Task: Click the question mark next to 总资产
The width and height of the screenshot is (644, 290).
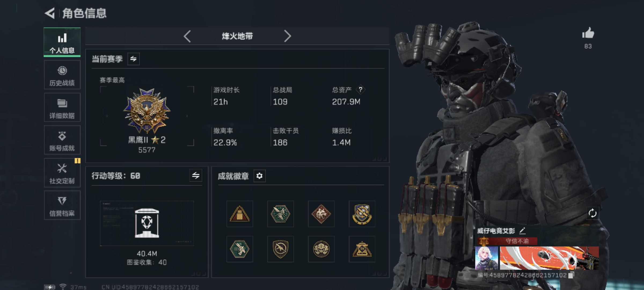Action: click(360, 89)
